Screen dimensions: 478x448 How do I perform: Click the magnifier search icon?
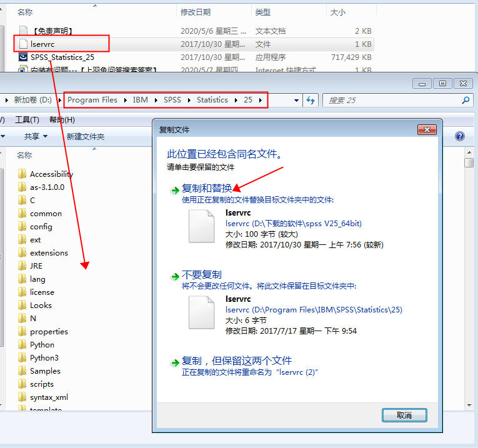click(466, 100)
